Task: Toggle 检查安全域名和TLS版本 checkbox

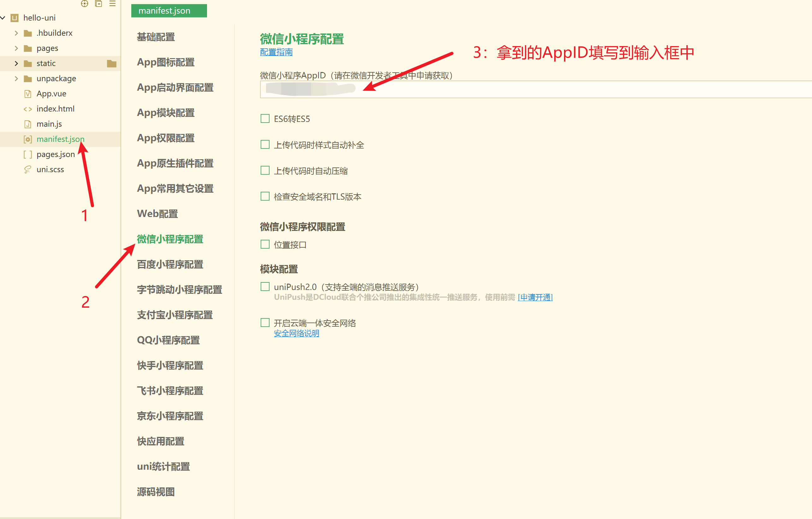Action: coord(265,196)
